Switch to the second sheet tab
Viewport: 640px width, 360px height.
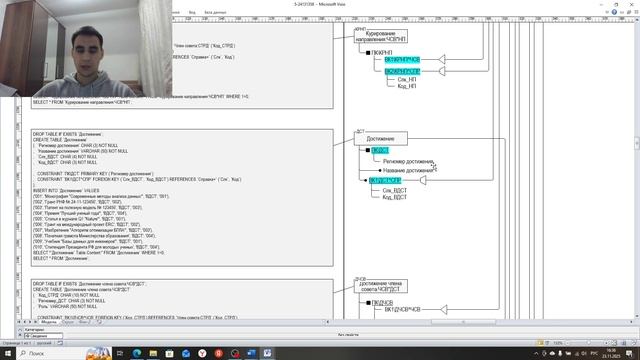67,322
